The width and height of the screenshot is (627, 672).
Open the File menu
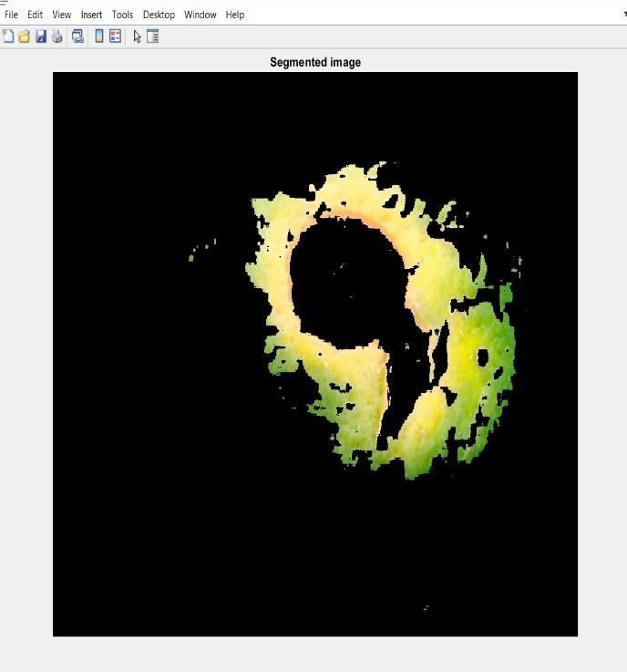[x=11, y=15]
